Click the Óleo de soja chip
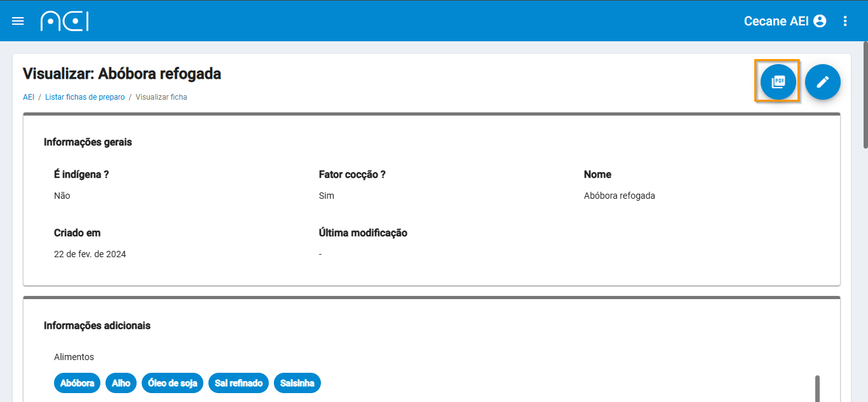The image size is (868, 402). click(x=172, y=383)
